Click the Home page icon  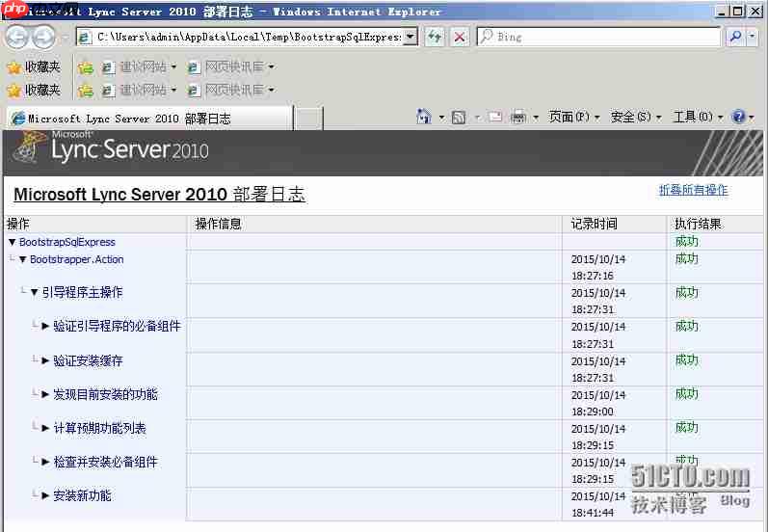click(x=424, y=117)
